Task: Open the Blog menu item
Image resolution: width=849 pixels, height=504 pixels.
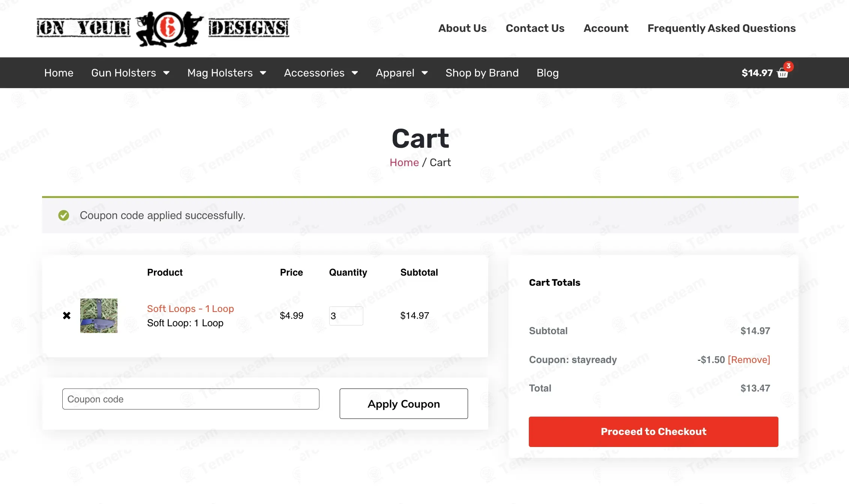Action: click(x=548, y=73)
